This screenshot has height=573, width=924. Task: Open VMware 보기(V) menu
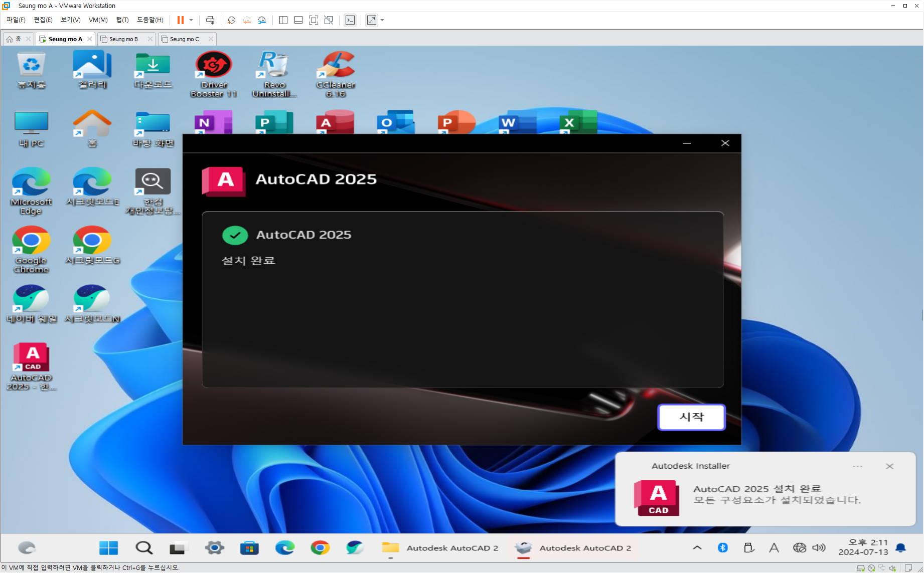click(x=70, y=20)
